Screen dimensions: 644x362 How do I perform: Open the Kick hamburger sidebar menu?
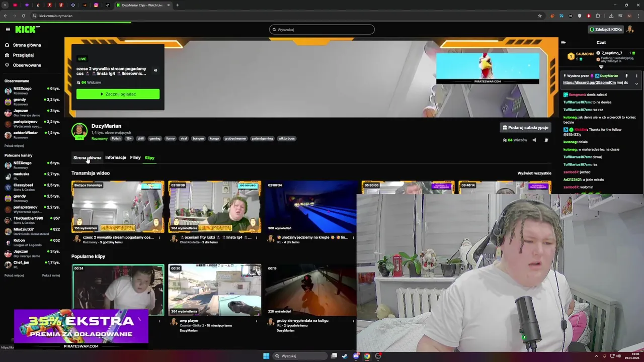point(8,30)
